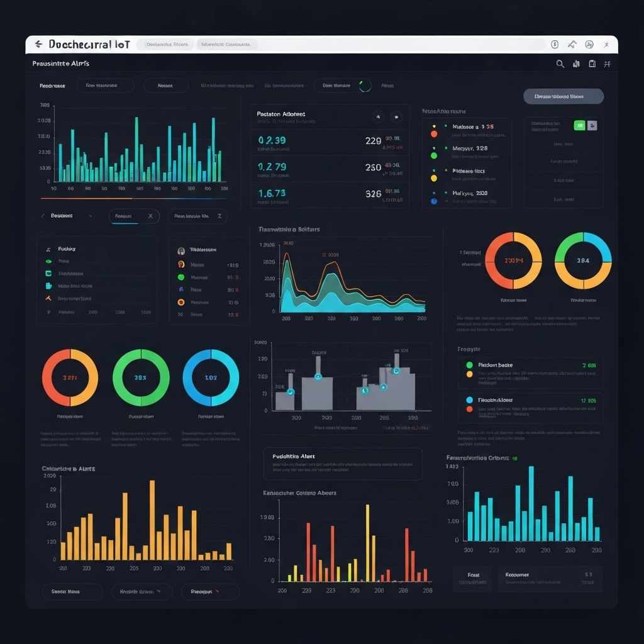Image resolution: width=644 pixels, height=644 pixels.
Task: Select the Nodes tab in the filter row
Action: pos(165,85)
